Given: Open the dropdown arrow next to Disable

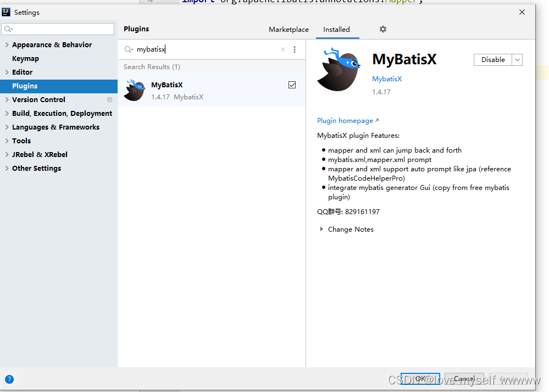Looking at the screenshot, I should point(517,60).
